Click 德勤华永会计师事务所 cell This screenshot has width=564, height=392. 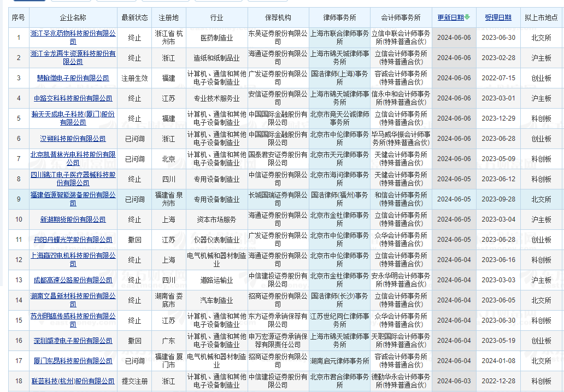(x=401, y=381)
